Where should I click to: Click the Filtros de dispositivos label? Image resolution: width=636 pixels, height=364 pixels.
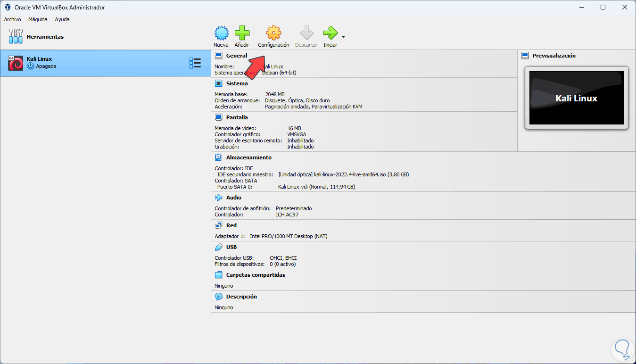pyautogui.click(x=240, y=264)
